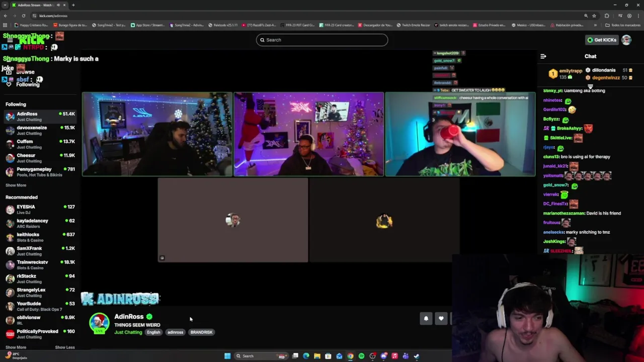644x362 pixels.
Task: Click the gray participant tile with avatar
Action: 233,220
